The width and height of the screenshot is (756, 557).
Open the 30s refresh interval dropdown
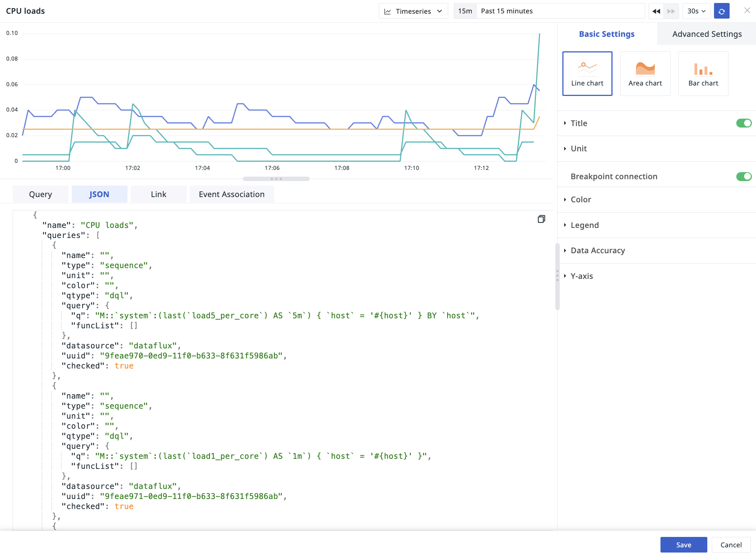(696, 11)
